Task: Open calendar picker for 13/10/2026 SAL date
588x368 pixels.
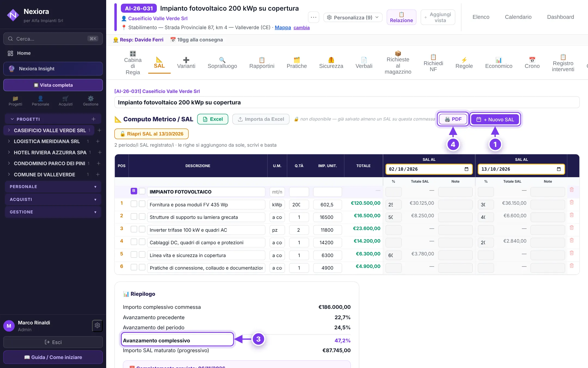Action: click(559, 169)
